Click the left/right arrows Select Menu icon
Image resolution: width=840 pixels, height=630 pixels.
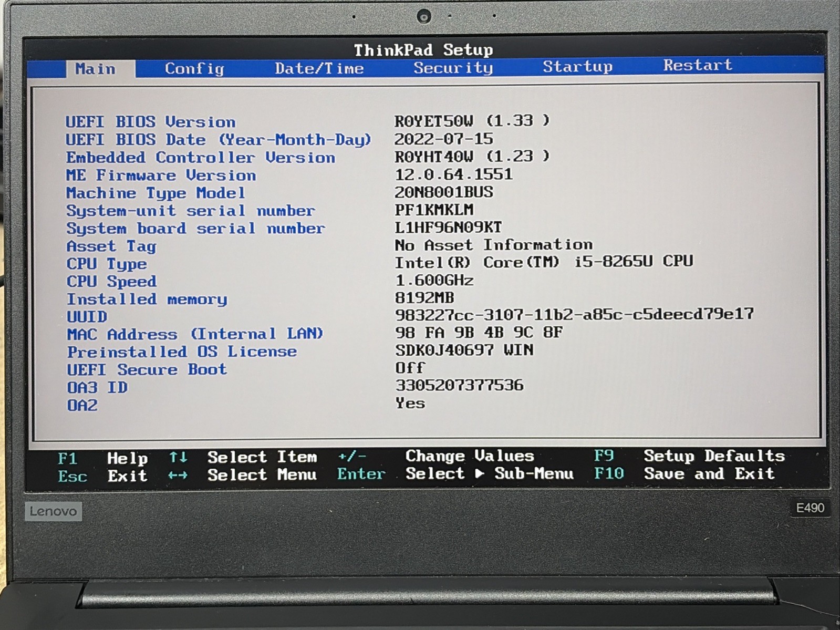178,475
